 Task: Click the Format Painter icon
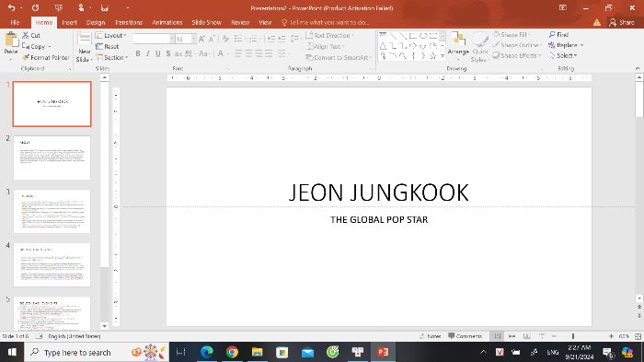click(27, 58)
